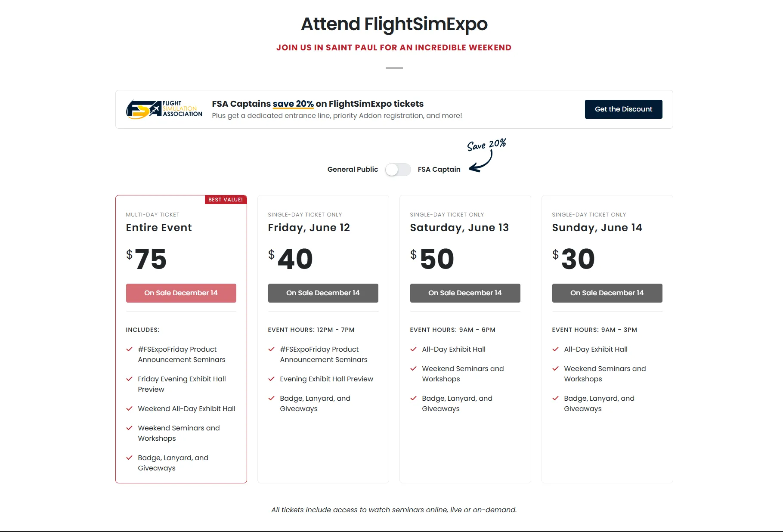Click the Sunday June 14 On Sale button

coord(607,293)
